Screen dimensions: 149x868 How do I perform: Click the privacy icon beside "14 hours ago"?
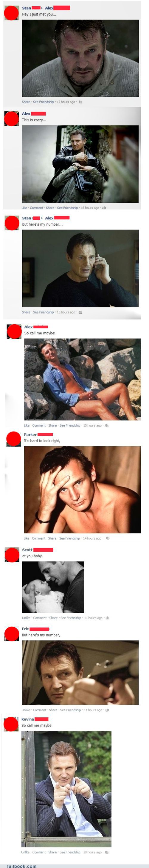click(108, 538)
